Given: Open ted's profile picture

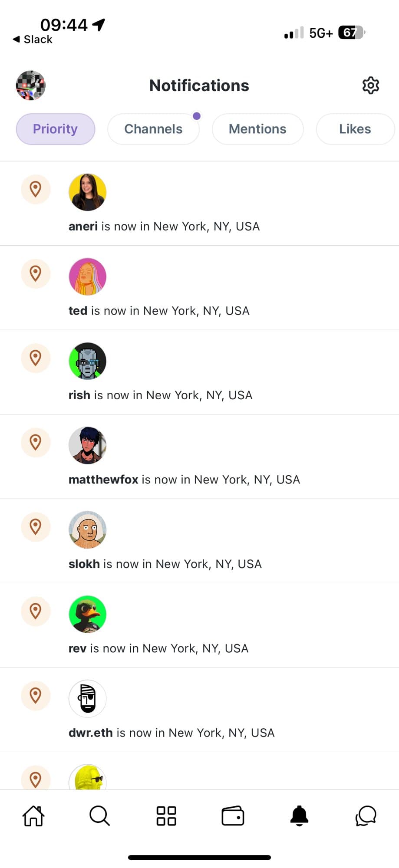Looking at the screenshot, I should click(88, 277).
